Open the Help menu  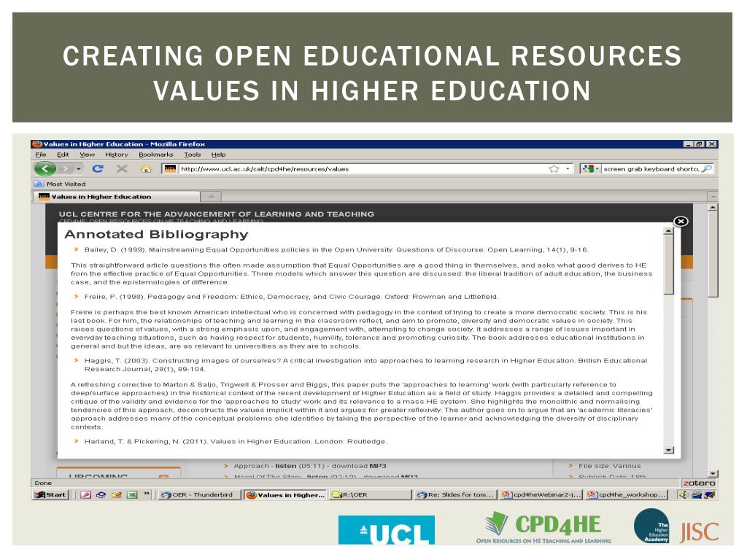[x=218, y=155]
